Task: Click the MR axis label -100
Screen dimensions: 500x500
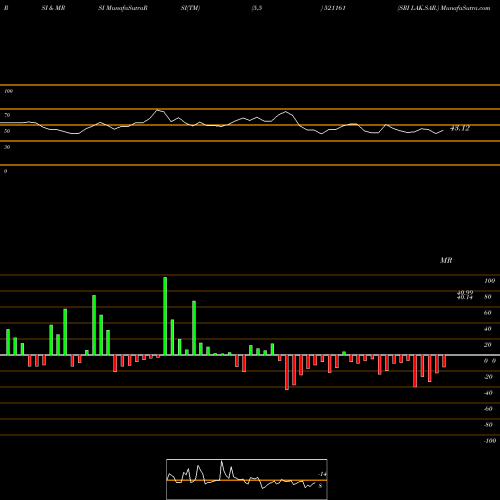Action: pos(490,441)
